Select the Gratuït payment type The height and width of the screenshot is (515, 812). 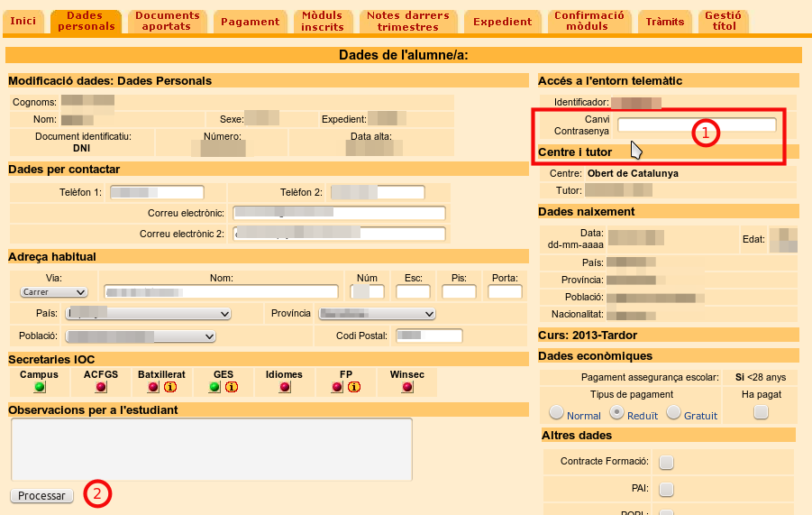pos(674,412)
